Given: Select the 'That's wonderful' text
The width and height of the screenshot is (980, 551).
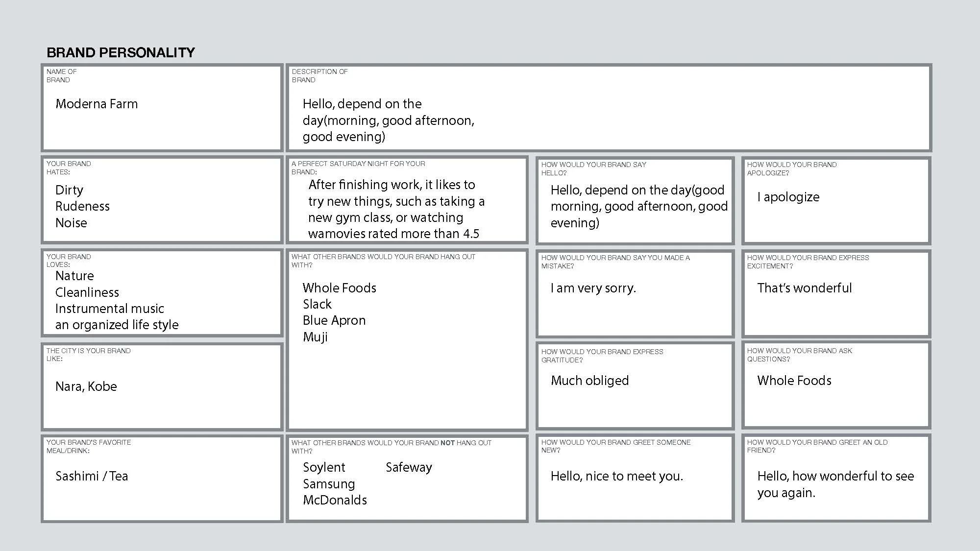Looking at the screenshot, I should point(805,288).
